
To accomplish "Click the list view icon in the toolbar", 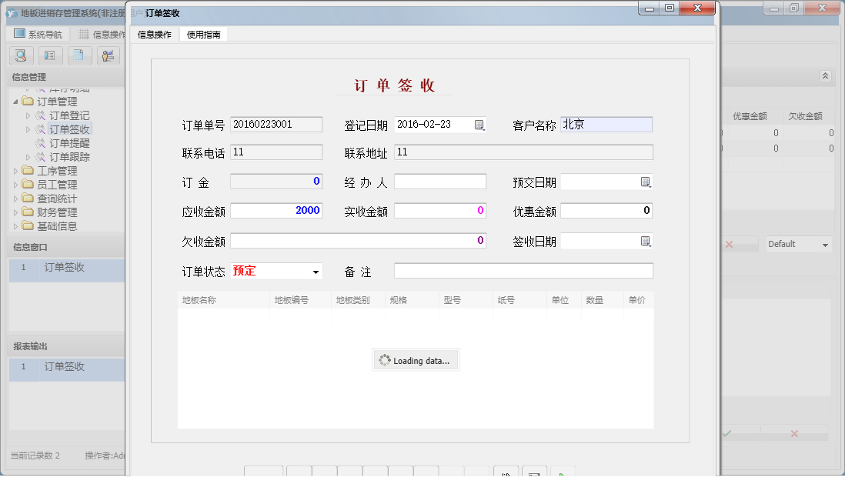I will [50, 55].
